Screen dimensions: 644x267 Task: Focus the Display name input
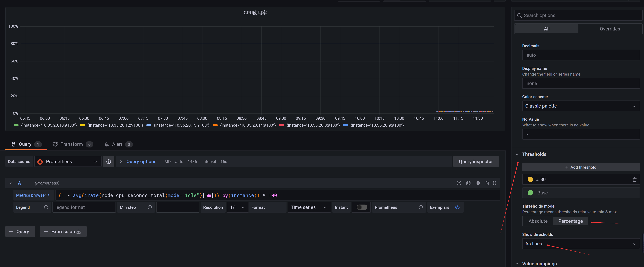coord(581,83)
